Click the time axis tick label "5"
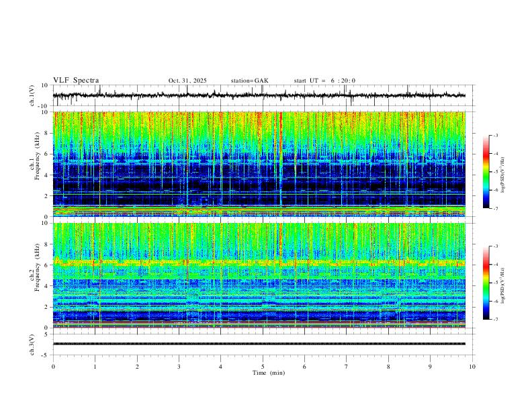The image size is (532, 411). [x=263, y=367]
